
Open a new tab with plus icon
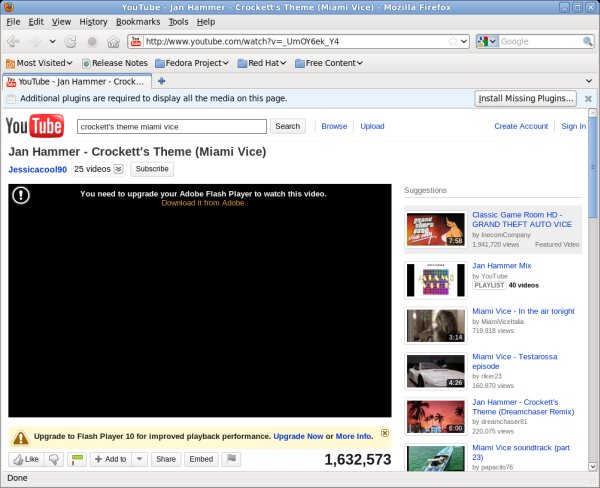[x=162, y=81]
